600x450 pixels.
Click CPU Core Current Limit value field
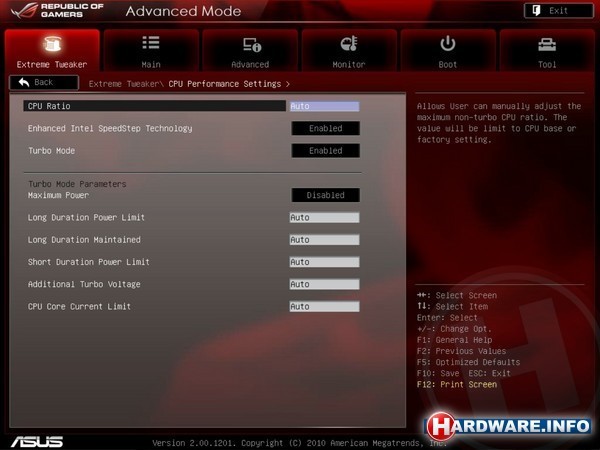324,306
